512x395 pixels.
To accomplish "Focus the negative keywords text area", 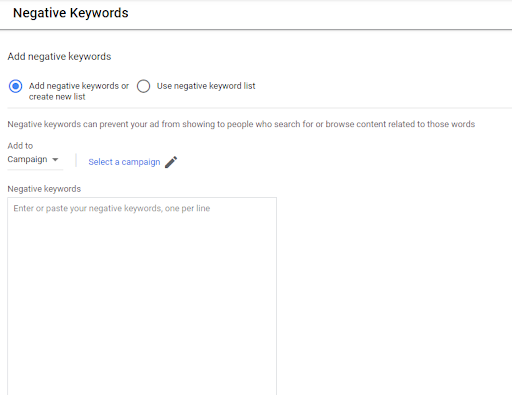I will (142, 296).
